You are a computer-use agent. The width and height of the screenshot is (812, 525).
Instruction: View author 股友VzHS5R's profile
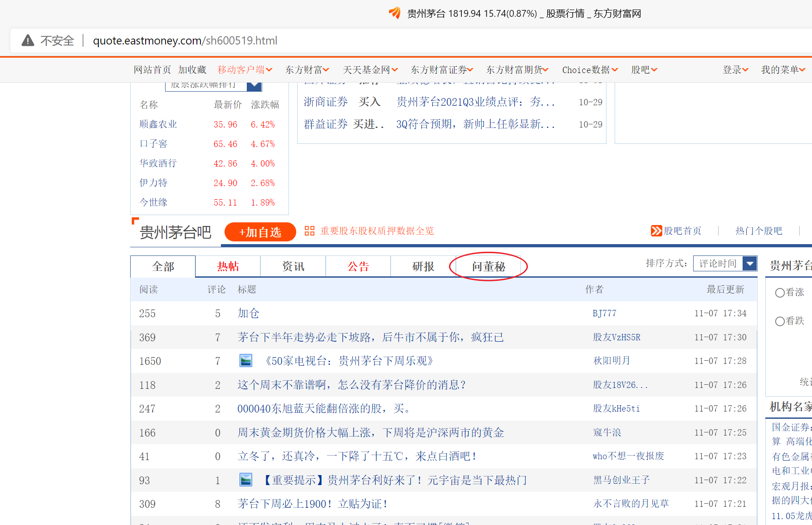[x=616, y=337]
